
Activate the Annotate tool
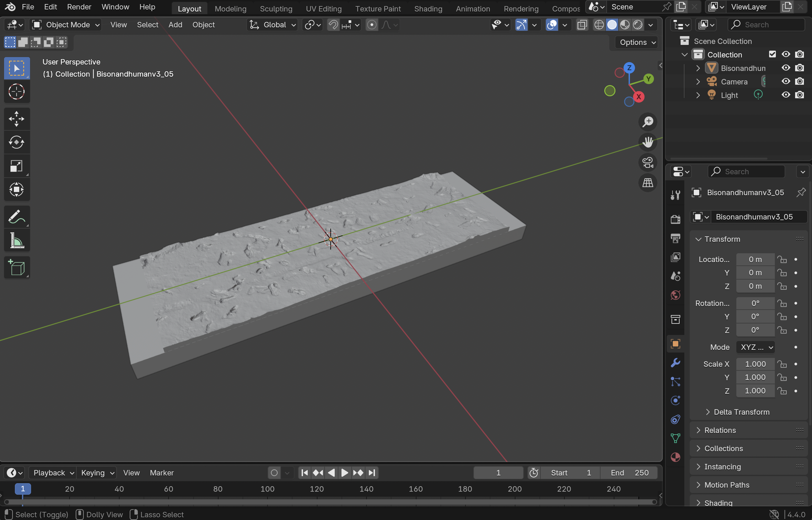point(17,217)
